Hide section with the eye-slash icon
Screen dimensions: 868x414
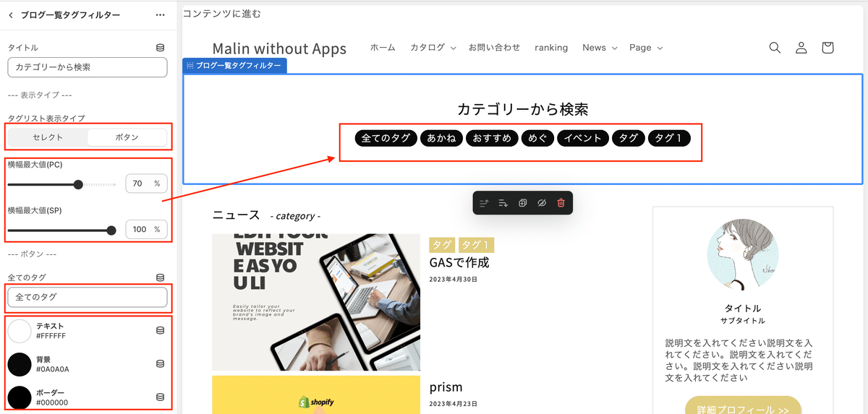click(542, 203)
